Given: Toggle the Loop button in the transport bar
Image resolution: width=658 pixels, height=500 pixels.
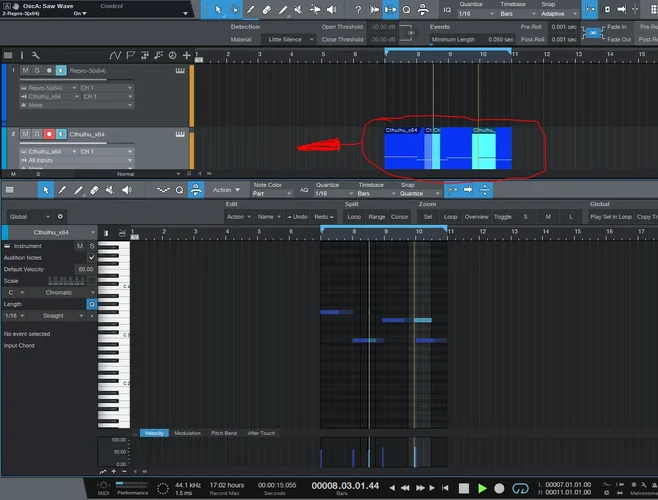Looking at the screenshot, I should [519, 488].
